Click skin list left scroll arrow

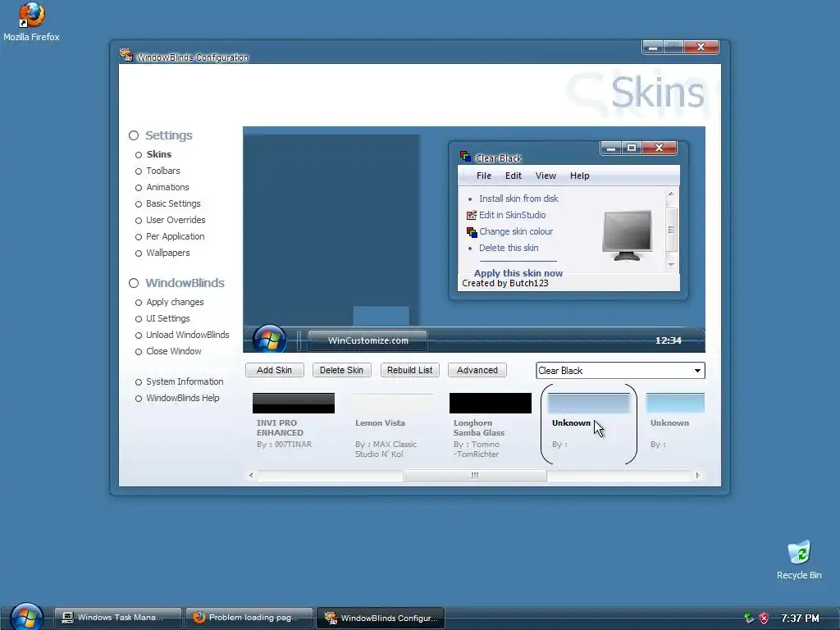(251, 475)
